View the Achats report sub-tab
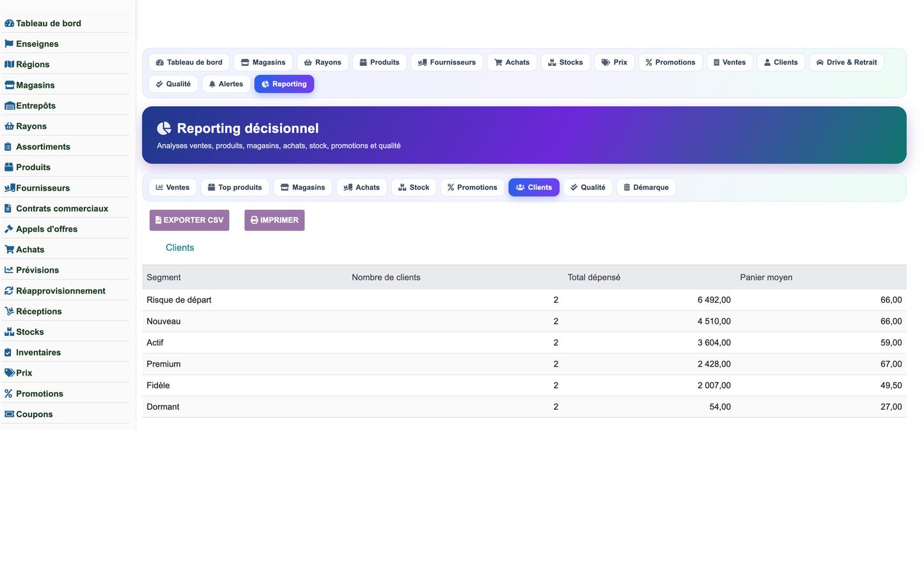This screenshot has height=572, width=924. coord(362,187)
